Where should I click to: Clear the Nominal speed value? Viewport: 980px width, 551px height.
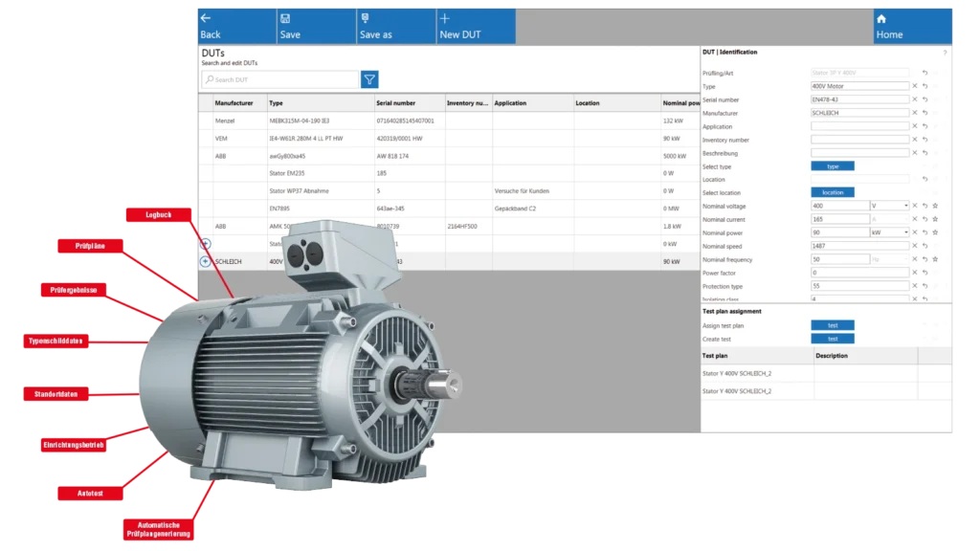coord(915,246)
